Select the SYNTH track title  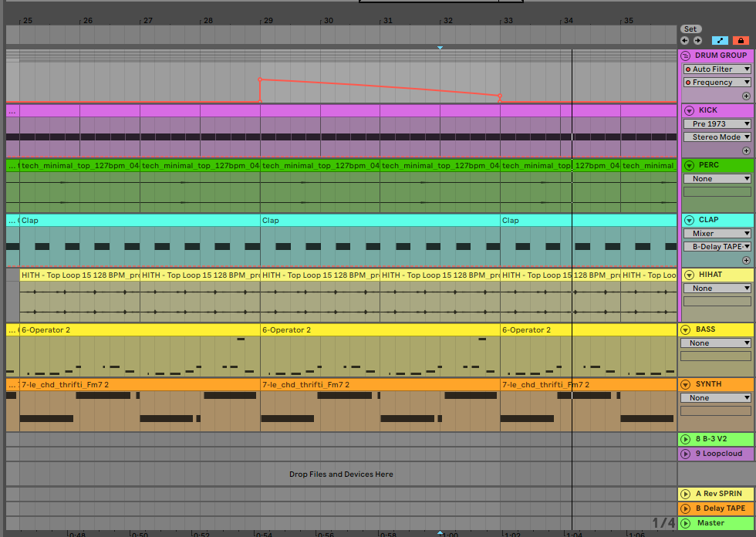point(708,384)
